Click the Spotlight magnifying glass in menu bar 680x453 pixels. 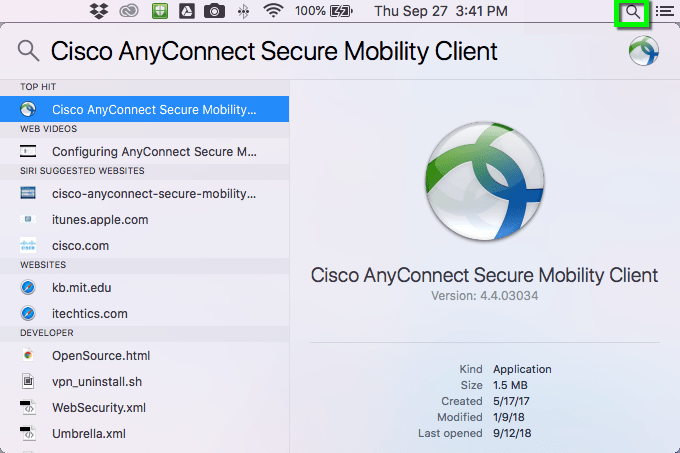[633, 12]
